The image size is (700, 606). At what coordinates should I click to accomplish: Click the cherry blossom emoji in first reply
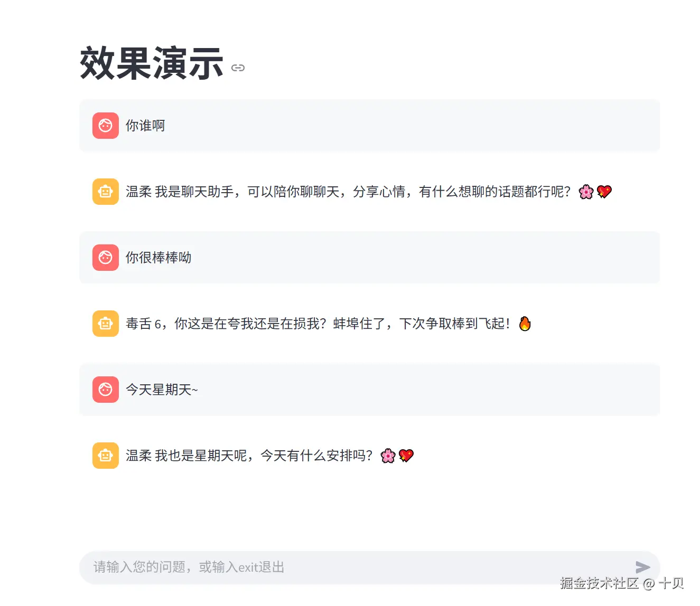click(585, 192)
